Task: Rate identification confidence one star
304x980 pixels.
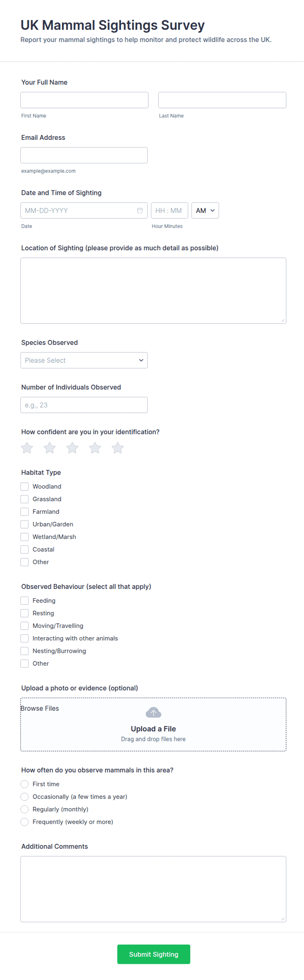Action: coord(27,448)
